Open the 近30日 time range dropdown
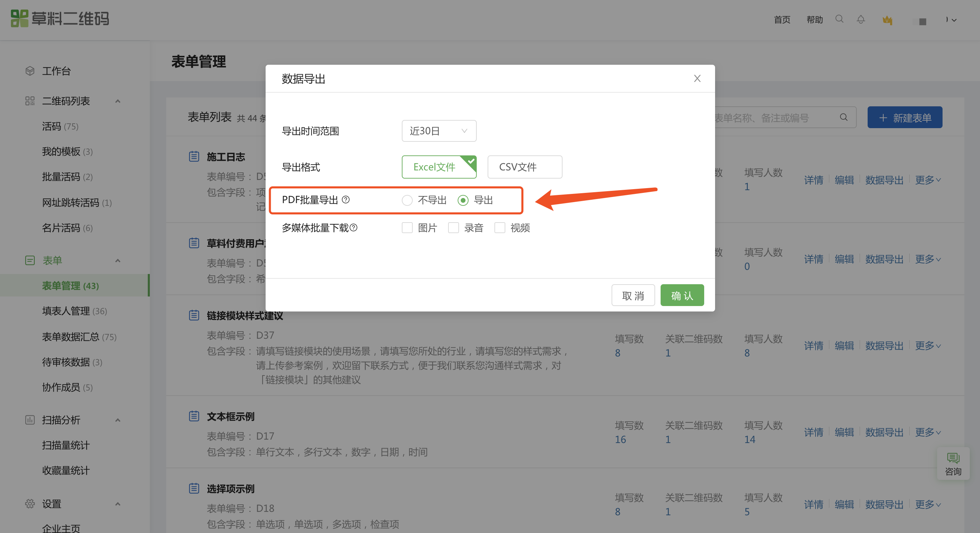980x533 pixels. 439,131
